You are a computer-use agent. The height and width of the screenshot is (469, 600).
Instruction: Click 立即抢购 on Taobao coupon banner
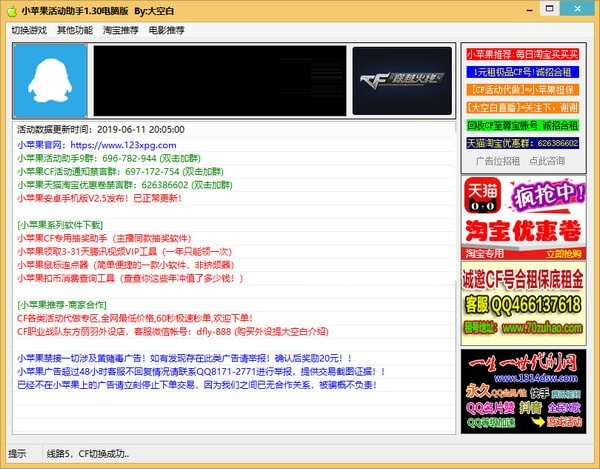[564, 254]
